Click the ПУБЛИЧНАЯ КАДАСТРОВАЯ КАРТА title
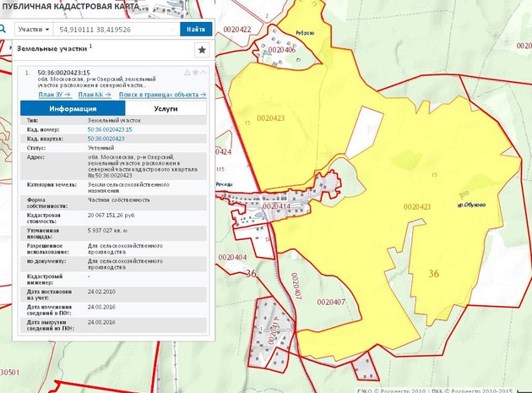The image size is (532, 393). 71,7
